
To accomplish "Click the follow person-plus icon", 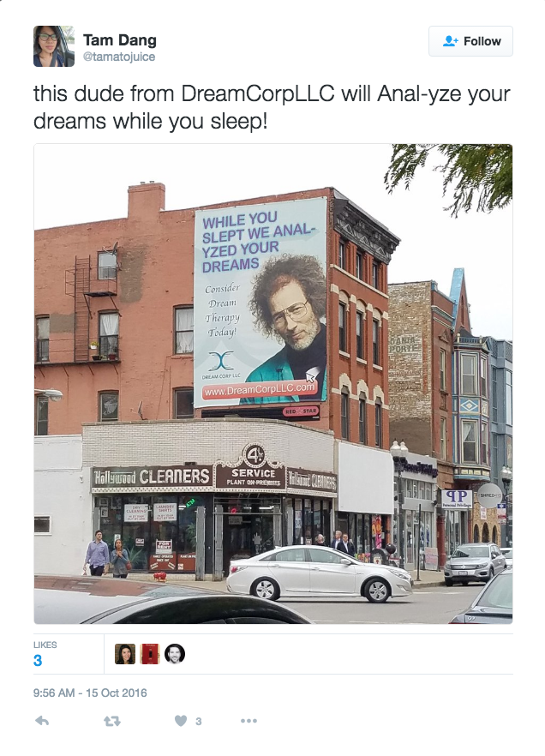I will [x=450, y=41].
